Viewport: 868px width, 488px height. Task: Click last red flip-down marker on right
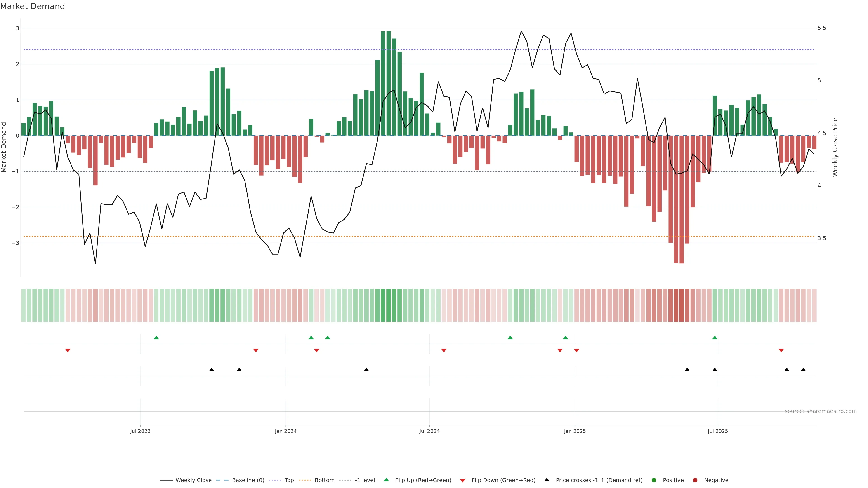click(x=781, y=351)
